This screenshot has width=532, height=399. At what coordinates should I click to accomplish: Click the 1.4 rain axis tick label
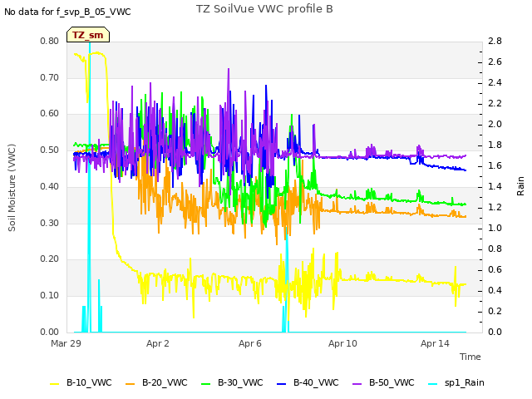[495, 186]
